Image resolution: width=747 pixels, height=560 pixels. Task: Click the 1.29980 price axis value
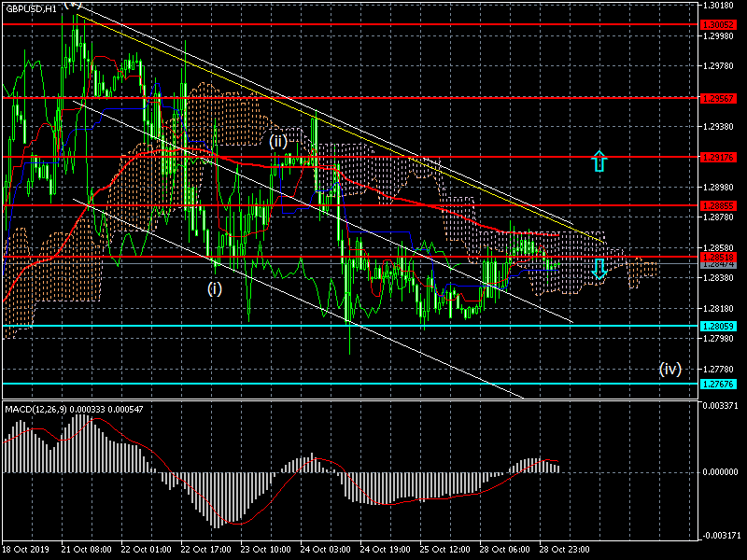[x=718, y=35]
